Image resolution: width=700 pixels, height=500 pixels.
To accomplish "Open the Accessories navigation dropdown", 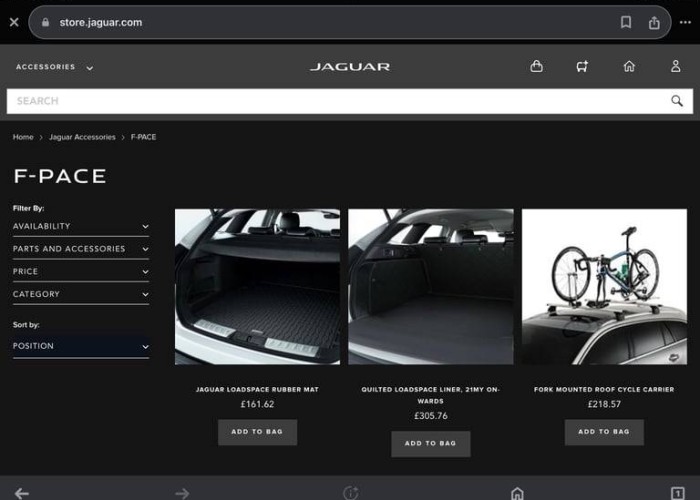I will coord(54,67).
